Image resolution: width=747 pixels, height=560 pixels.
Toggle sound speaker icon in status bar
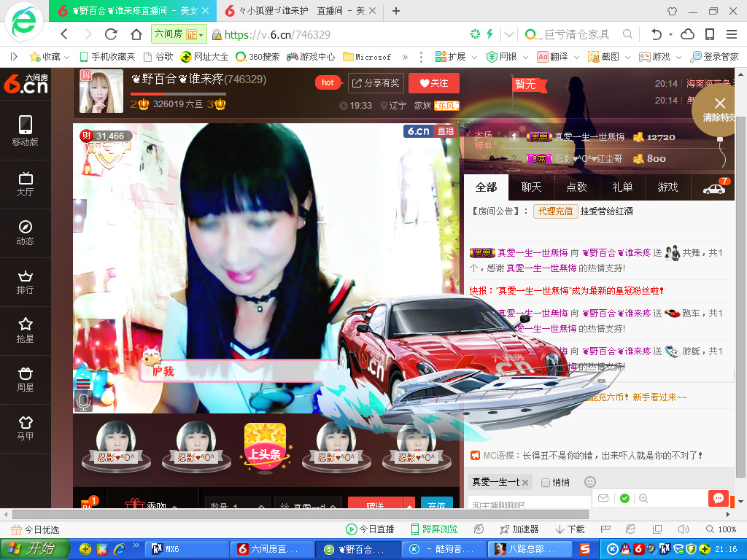[x=683, y=529]
